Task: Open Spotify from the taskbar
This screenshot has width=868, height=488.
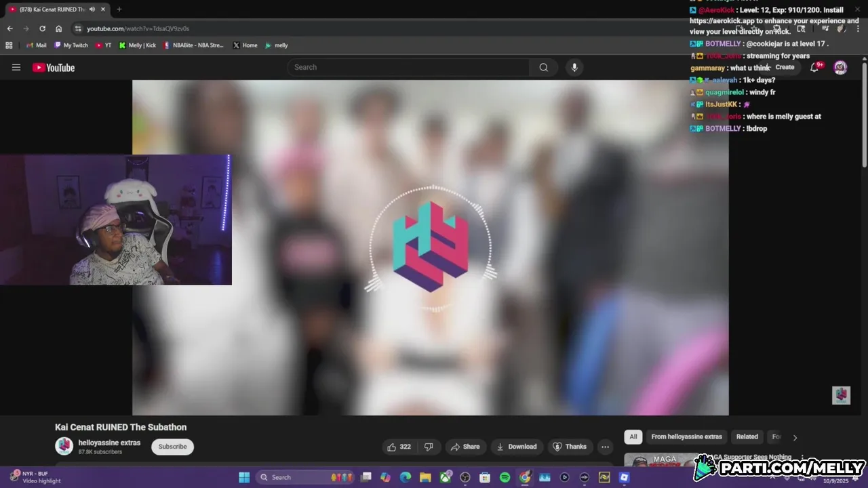Action: 505,477
